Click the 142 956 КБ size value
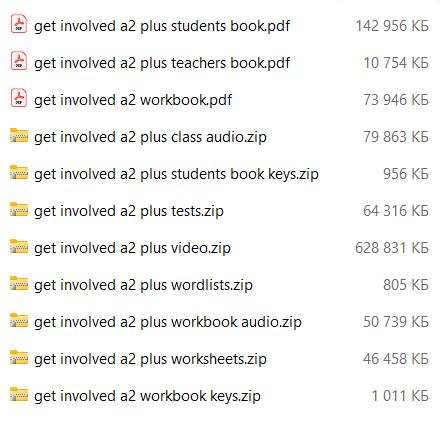445x431 pixels. 392,26
